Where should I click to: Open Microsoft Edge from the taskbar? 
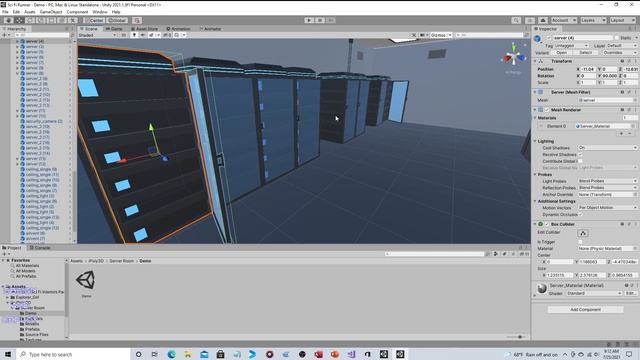pos(171,354)
